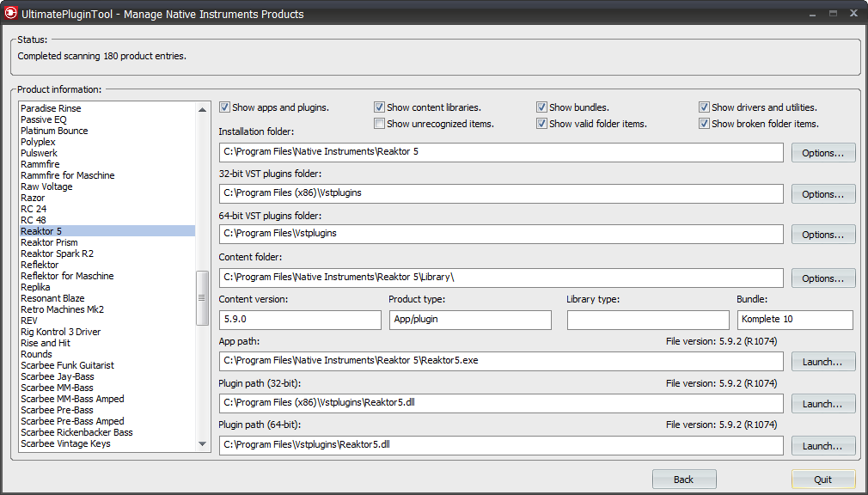
Task: Click the 64-bit VST plugins folder field
Action: pyautogui.click(x=501, y=235)
